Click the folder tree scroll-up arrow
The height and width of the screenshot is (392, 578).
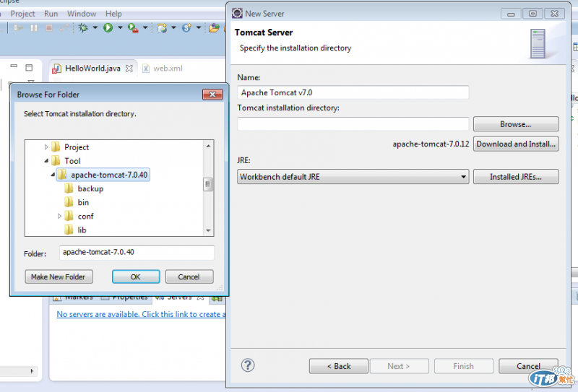208,146
